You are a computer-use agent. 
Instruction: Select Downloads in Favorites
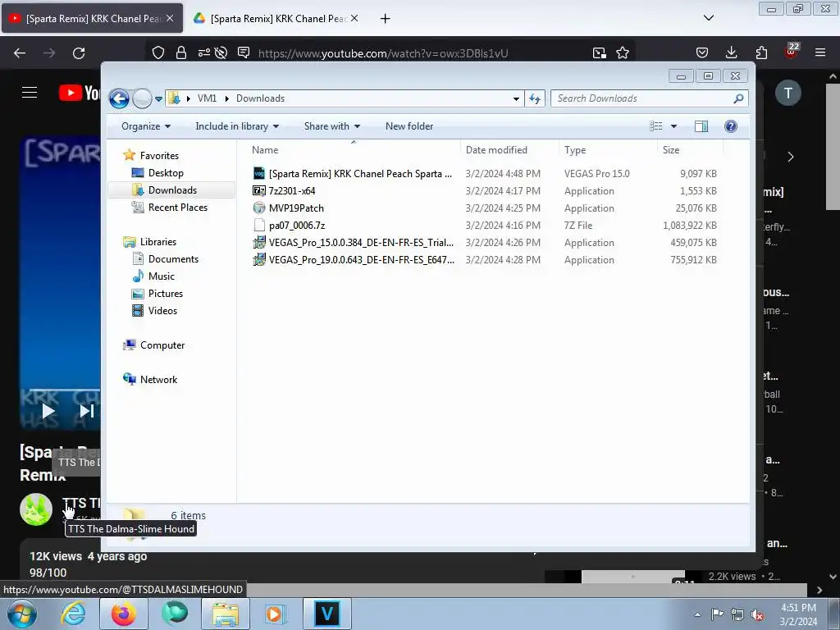(172, 190)
